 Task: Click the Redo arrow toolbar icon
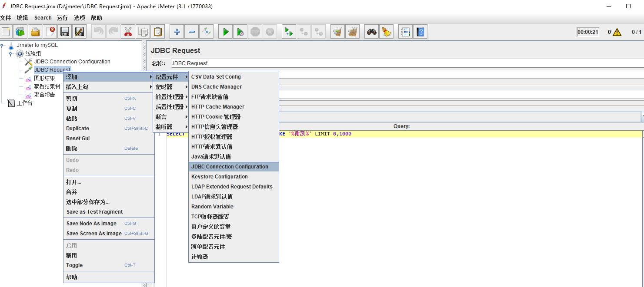(113, 32)
